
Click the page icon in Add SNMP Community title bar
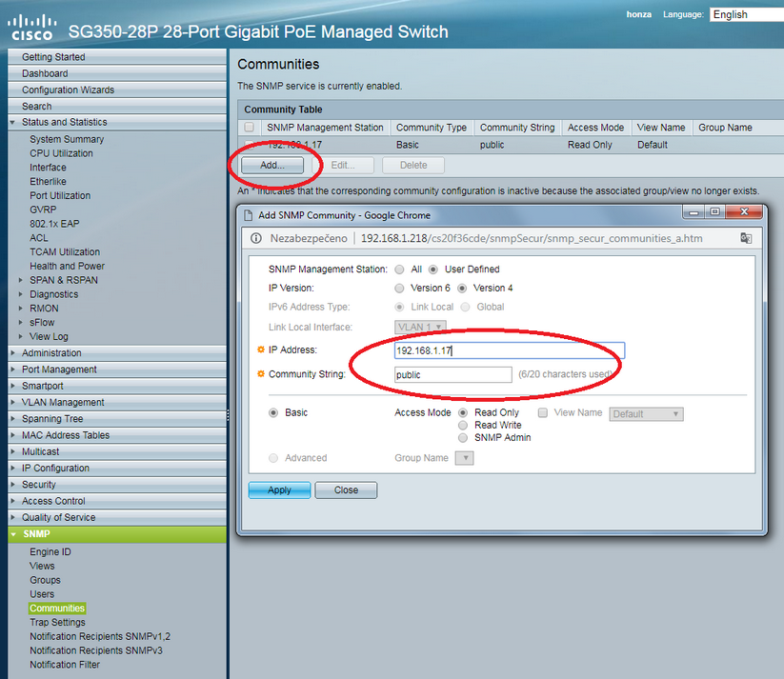(248, 215)
